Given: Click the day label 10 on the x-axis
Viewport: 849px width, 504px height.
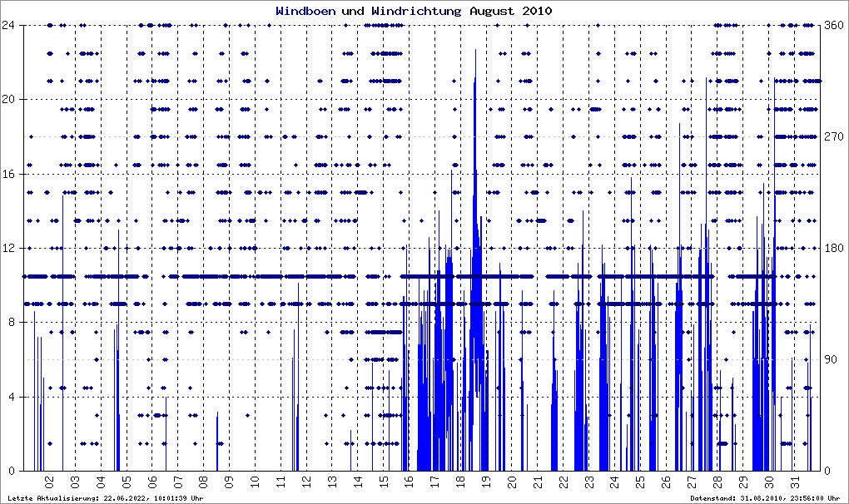Looking at the screenshot, I should [256, 482].
